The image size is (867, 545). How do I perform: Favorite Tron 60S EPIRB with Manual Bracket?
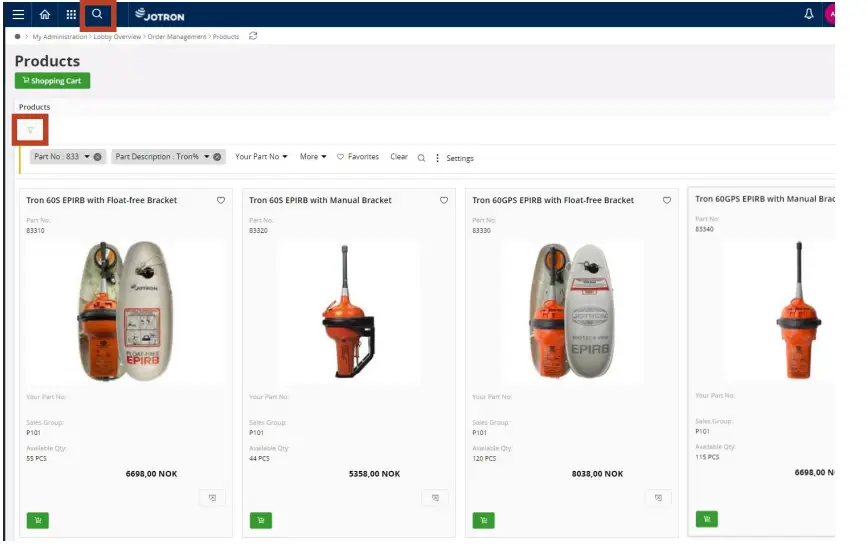point(443,200)
